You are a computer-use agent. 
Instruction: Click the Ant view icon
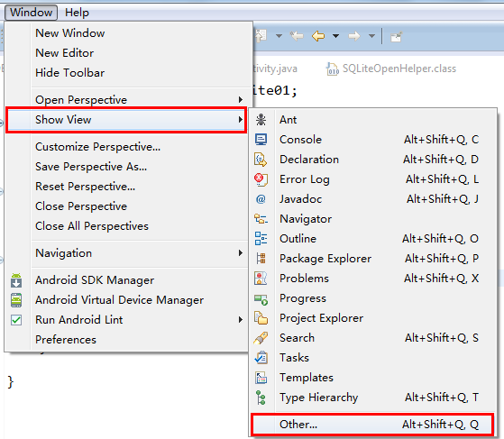tap(261, 120)
